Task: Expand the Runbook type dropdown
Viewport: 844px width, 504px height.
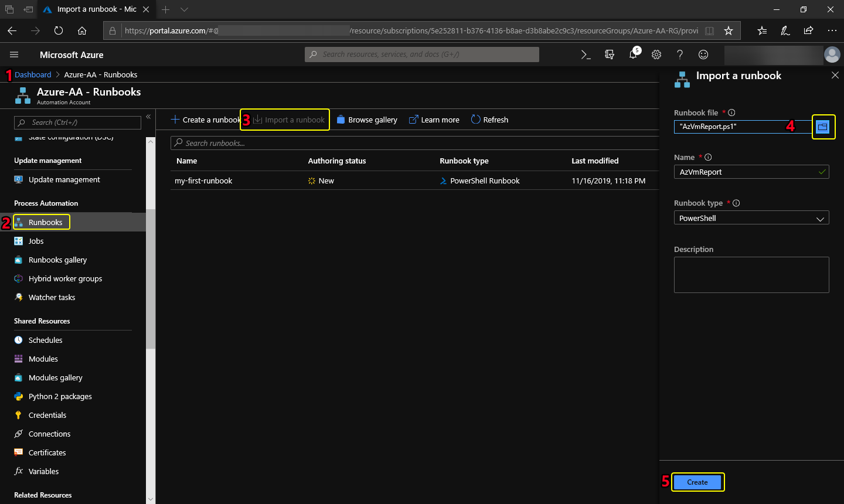Action: pos(751,218)
